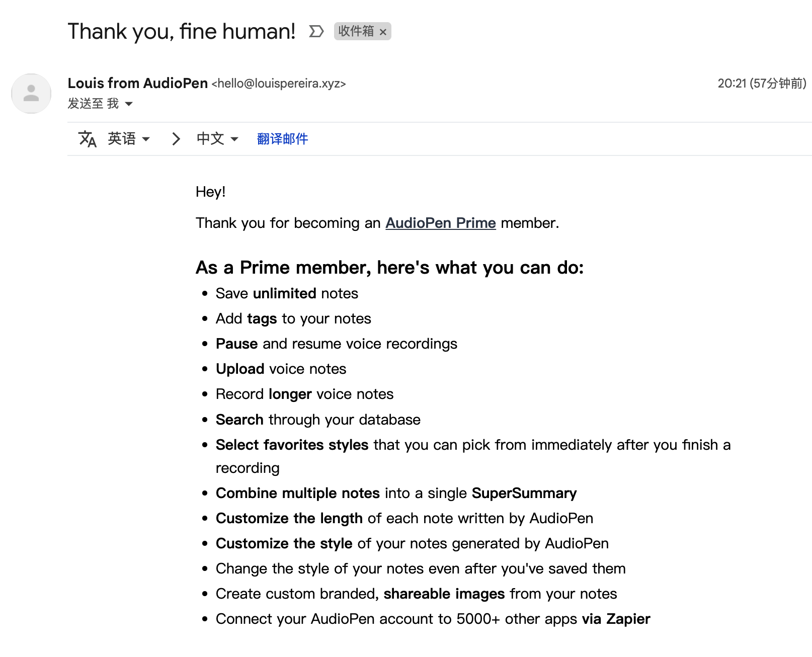Click the hello@louispereira.xyz email address

click(x=279, y=84)
